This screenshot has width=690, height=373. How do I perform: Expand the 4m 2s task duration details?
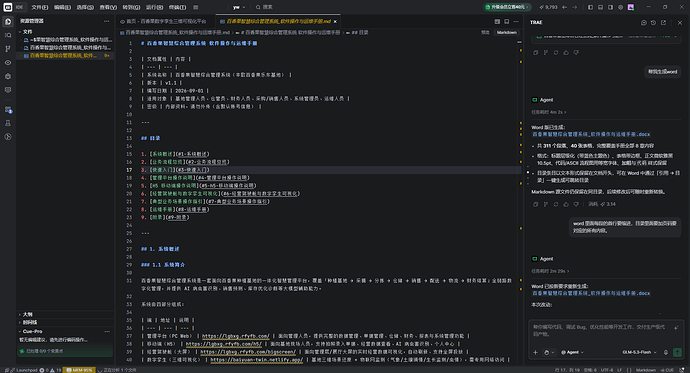548,112
